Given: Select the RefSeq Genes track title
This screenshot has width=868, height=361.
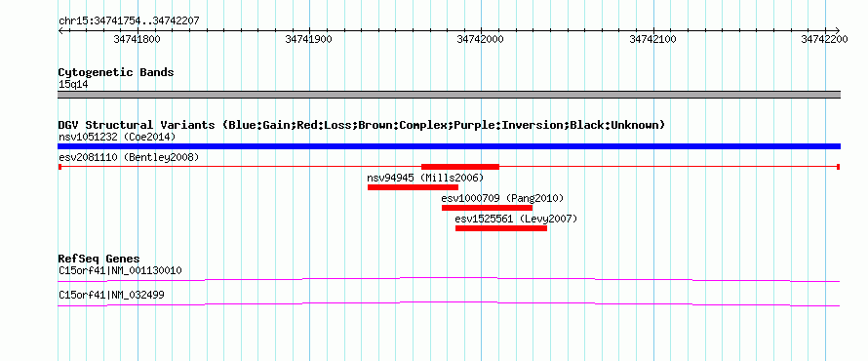Looking at the screenshot, I should pos(99,260).
